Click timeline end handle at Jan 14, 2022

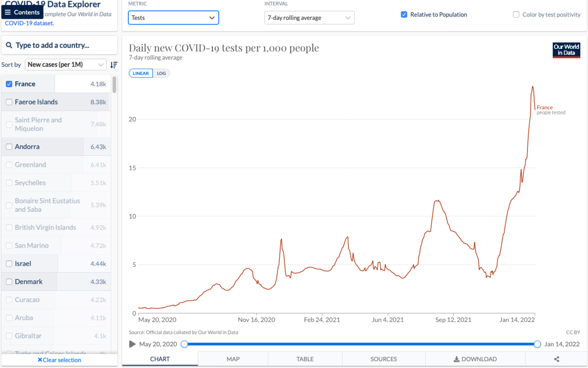point(537,344)
